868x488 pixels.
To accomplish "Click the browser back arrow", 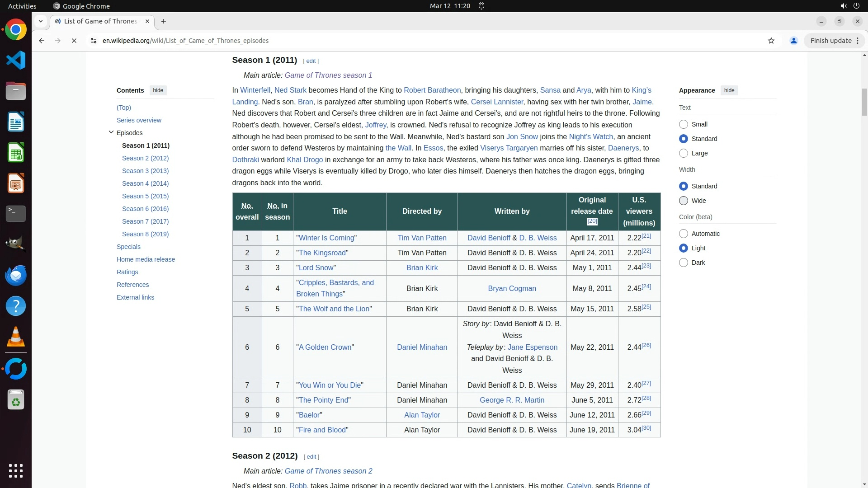I will (42, 41).
